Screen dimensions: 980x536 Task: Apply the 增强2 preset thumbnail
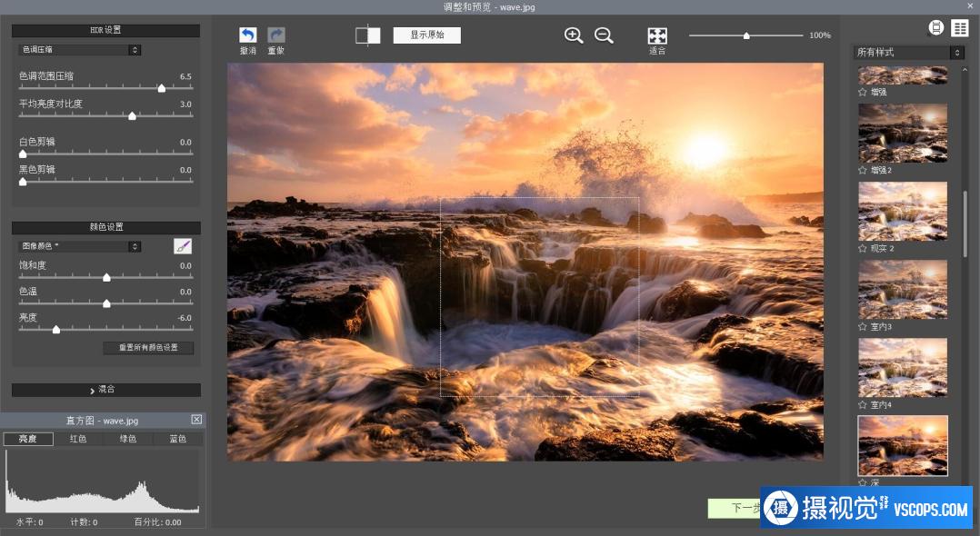coord(903,133)
